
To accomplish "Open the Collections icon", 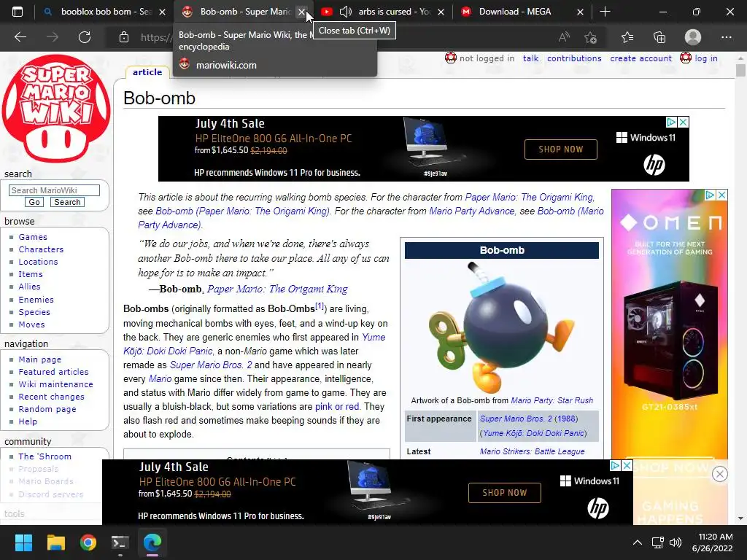I will [x=659, y=37].
